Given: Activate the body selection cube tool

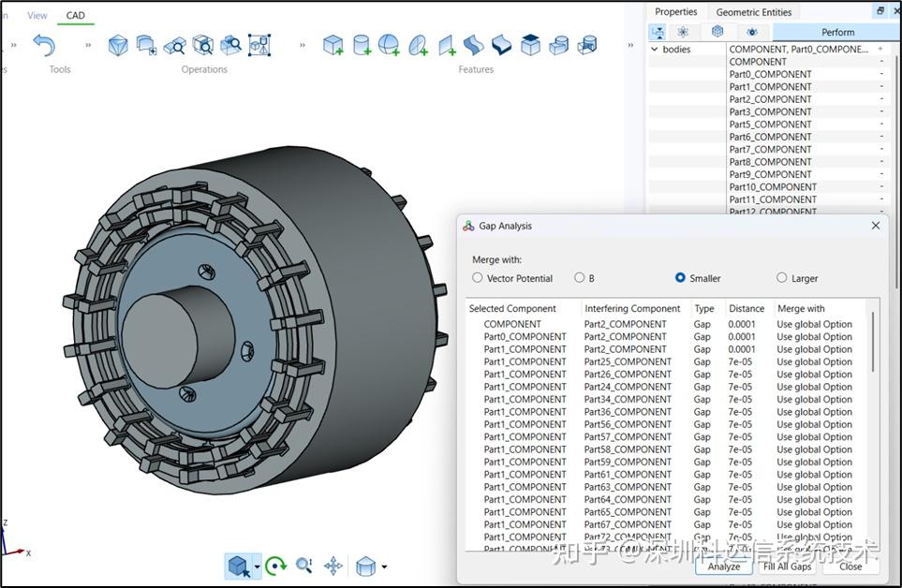Looking at the screenshot, I should (x=238, y=566).
